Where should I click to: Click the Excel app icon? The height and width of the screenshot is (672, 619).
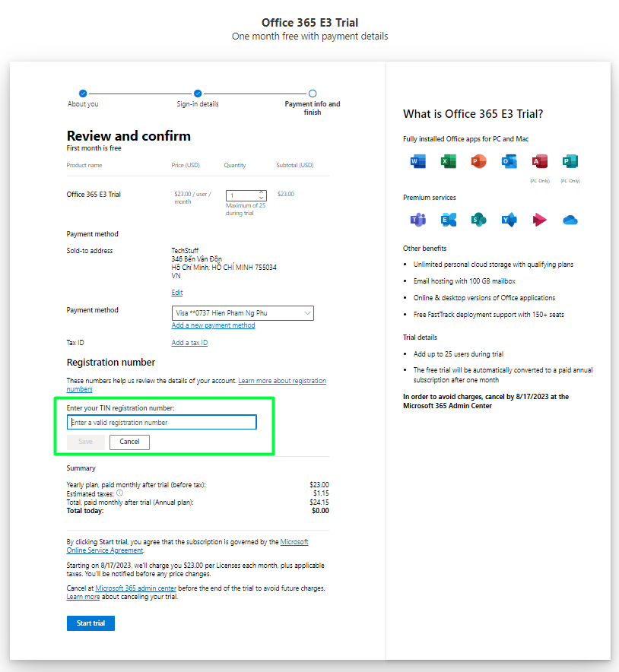449,161
